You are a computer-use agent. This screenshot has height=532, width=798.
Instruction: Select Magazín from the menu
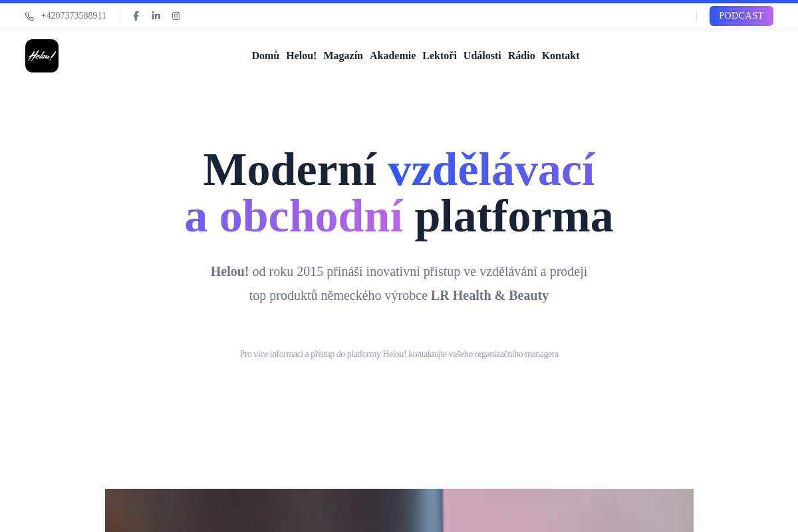[343, 56]
